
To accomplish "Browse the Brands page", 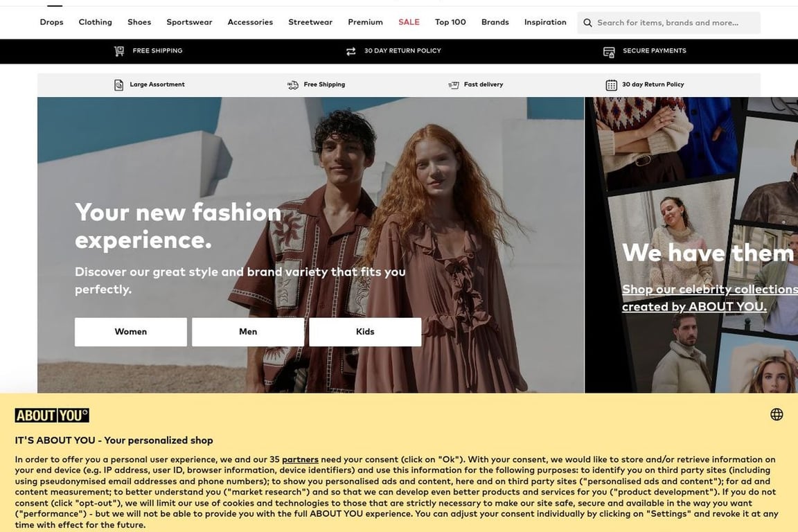I will coord(495,22).
